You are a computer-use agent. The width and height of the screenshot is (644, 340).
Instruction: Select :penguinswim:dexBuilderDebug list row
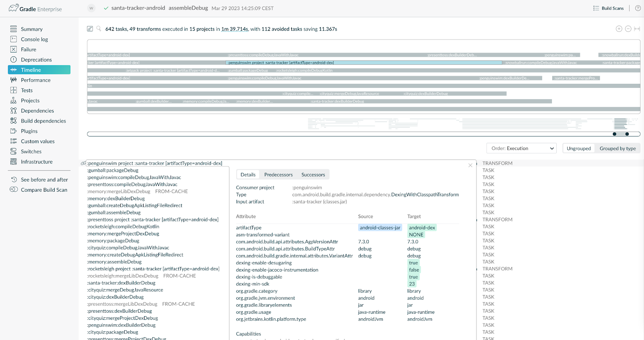[121, 325]
